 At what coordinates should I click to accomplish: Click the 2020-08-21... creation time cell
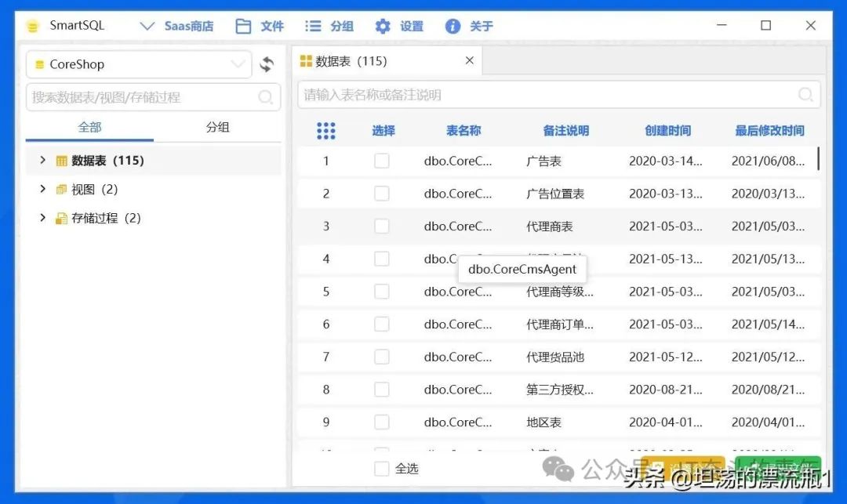click(666, 389)
